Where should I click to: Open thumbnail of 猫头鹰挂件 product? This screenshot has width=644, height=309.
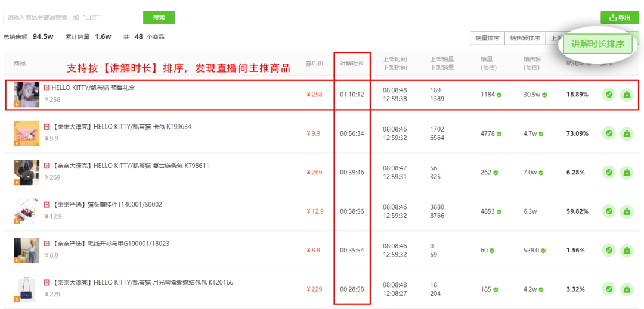click(x=27, y=211)
